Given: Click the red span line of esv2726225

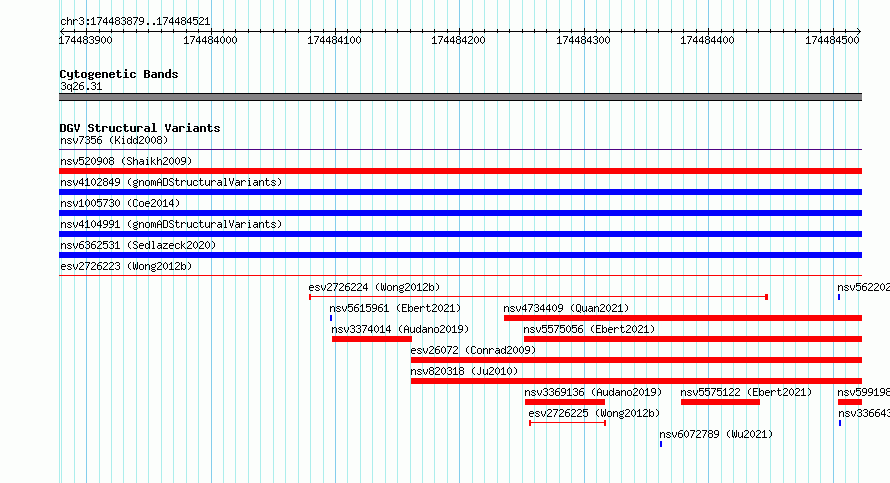Looking at the screenshot, I should click(x=568, y=423).
